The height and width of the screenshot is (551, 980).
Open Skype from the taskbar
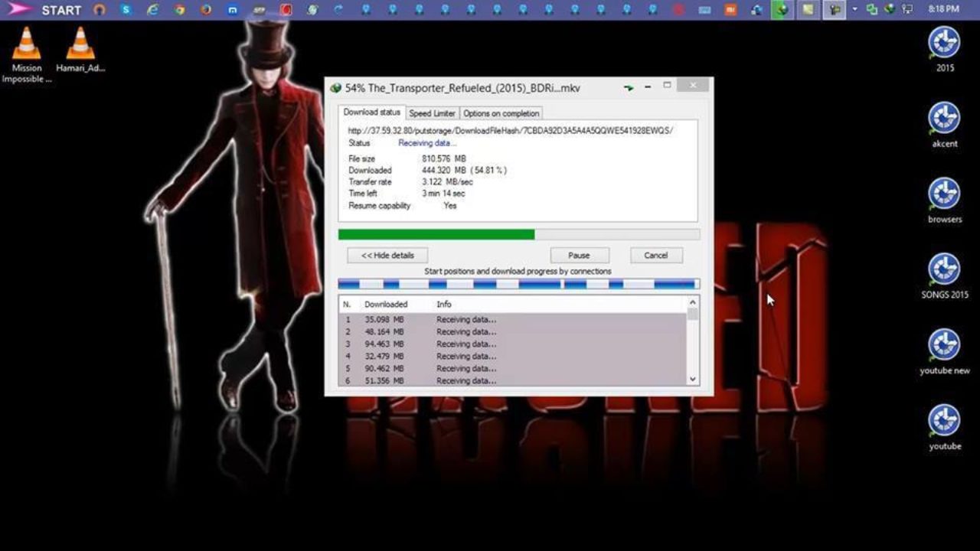point(126,10)
